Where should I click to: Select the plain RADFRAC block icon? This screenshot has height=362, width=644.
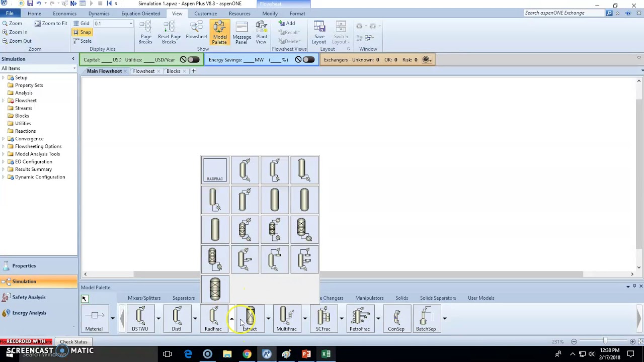click(x=215, y=170)
